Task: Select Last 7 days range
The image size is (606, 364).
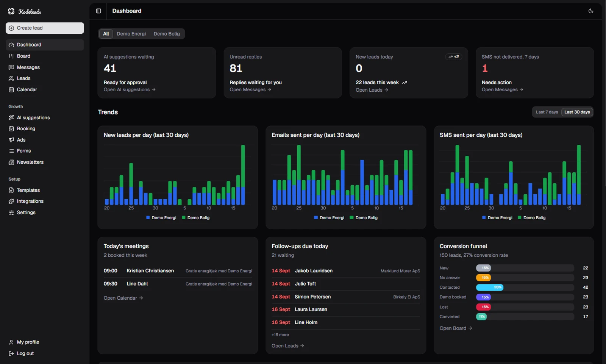Action: pos(547,112)
